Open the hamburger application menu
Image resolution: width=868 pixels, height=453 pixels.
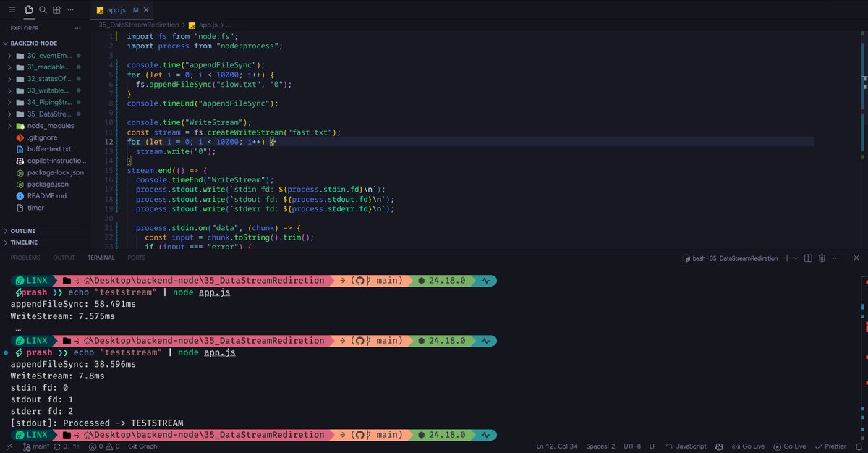click(13, 10)
